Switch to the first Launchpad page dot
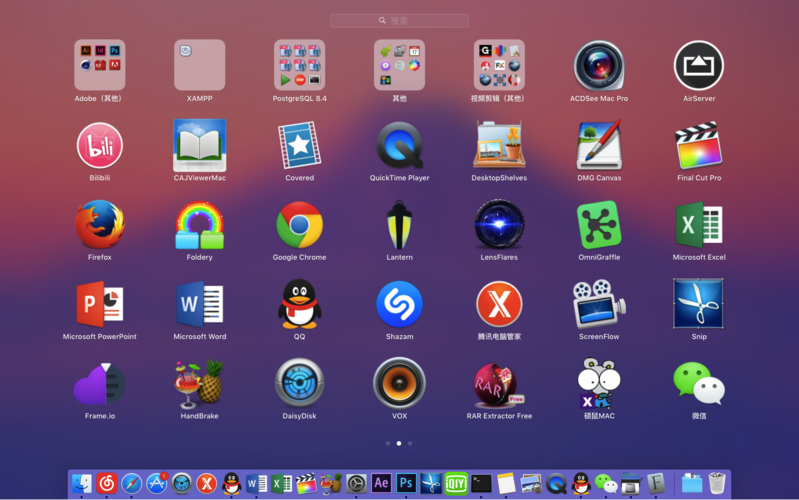This screenshot has width=799, height=500. [x=388, y=443]
